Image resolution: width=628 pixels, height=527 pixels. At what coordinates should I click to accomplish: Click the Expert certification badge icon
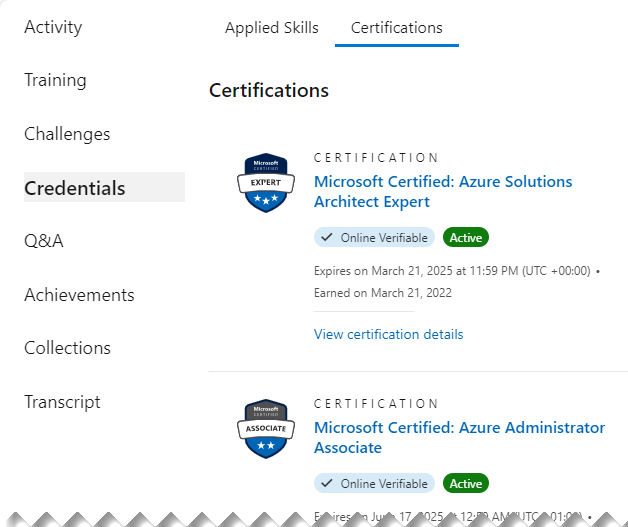[x=266, y=183]
